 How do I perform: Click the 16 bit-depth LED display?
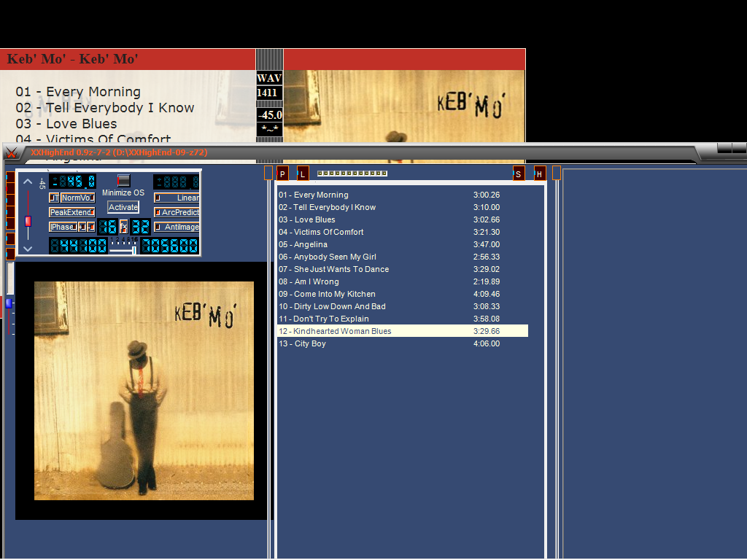(107, 227)
